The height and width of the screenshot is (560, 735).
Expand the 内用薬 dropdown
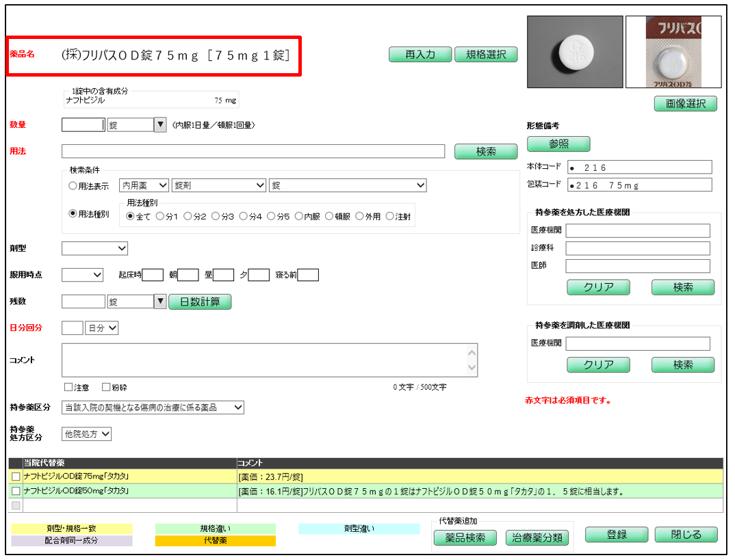pos(144,185)
